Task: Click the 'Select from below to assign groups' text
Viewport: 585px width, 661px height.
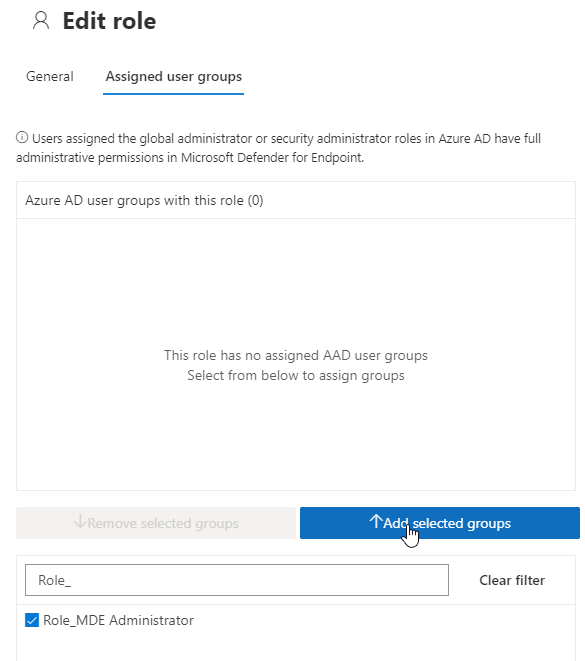Action: pos(296,375)
